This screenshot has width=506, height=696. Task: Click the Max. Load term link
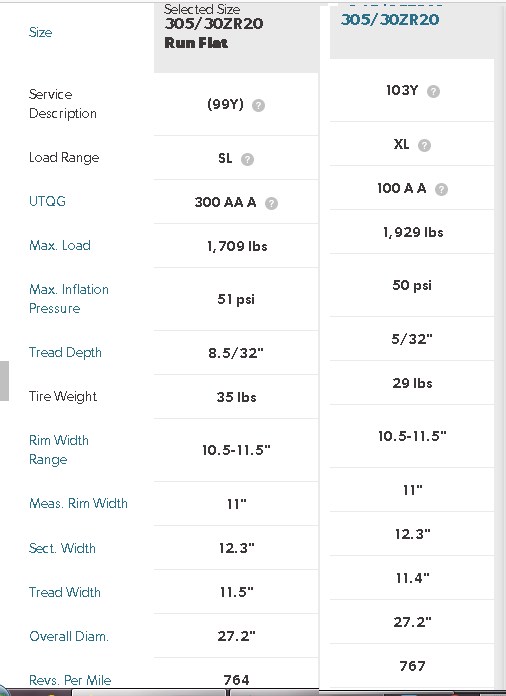click(x=59, y=245)
